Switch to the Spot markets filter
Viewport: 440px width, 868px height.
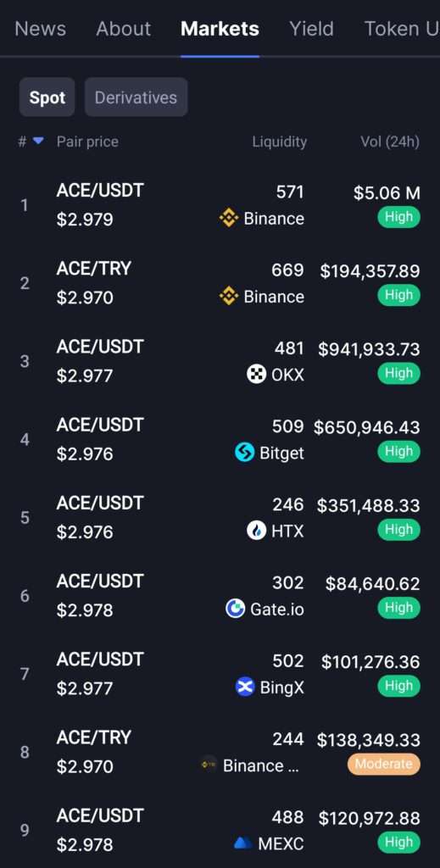pos(47,97)
